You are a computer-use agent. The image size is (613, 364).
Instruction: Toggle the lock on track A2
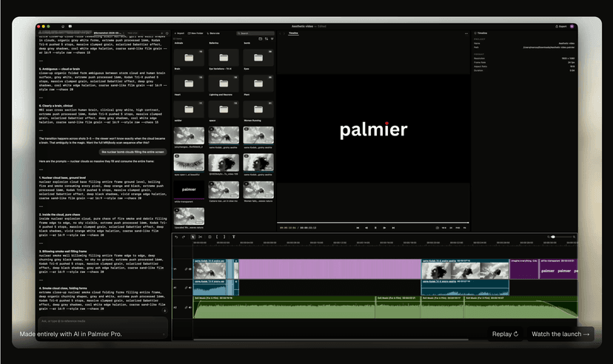(x=186, y=307)
